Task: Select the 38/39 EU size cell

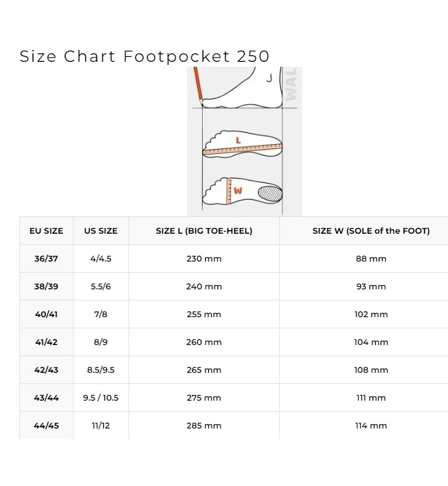Action: tap(46, 286)
